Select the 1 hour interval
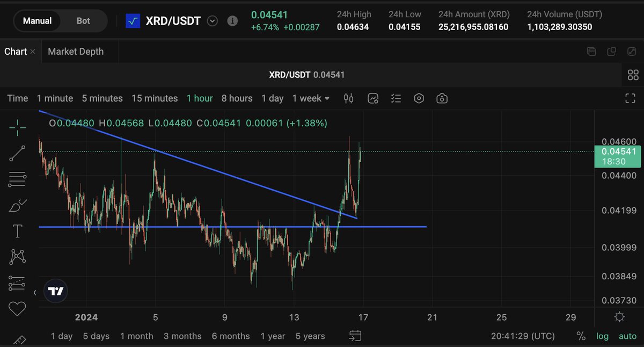This screenshot has height=347, width=644. coord(200,98)
